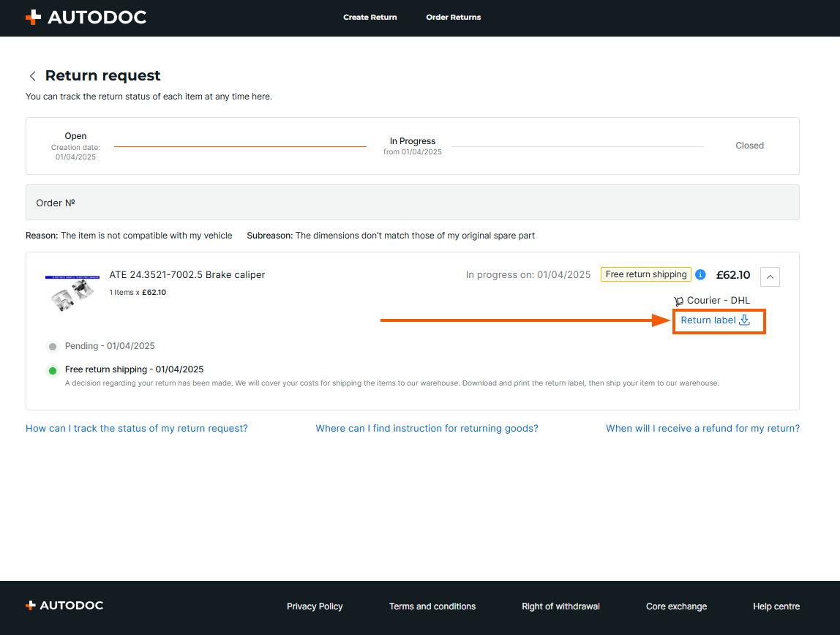Click the Free return shipping badge
This screenshot has height=635, width=840.
tap(646, 274)
